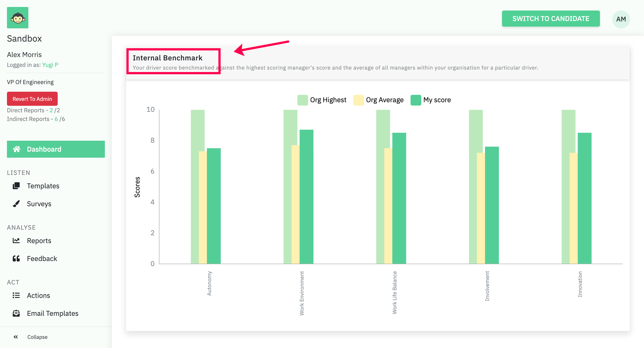Toggle Org Average legend swatch
The width and height of the screenshot is (644, 348).
tap(358, 100)
